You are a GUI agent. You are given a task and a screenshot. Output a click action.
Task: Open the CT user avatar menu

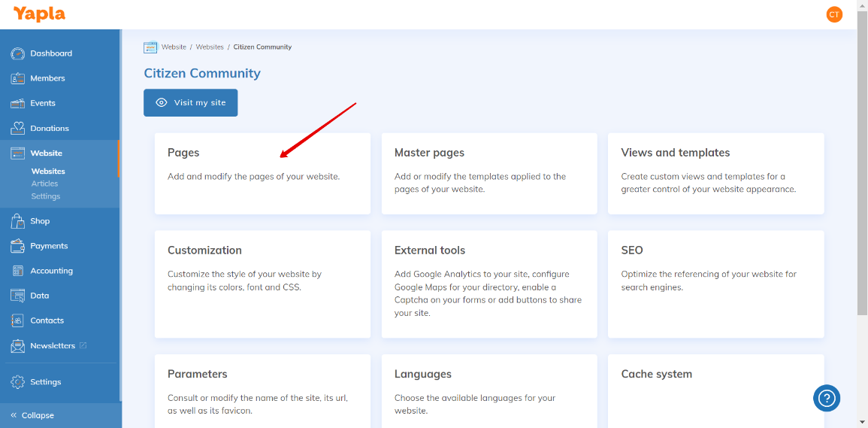pyautogui.click(x=834, y=14)
